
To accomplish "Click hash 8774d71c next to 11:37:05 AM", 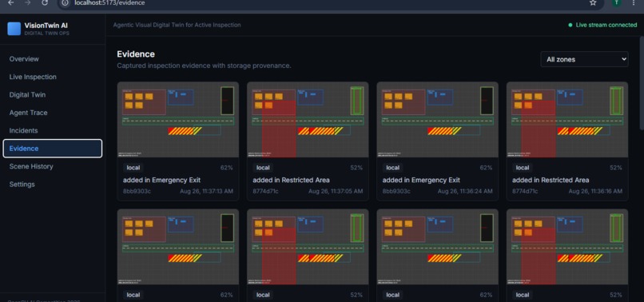I will tap(266, 192).
